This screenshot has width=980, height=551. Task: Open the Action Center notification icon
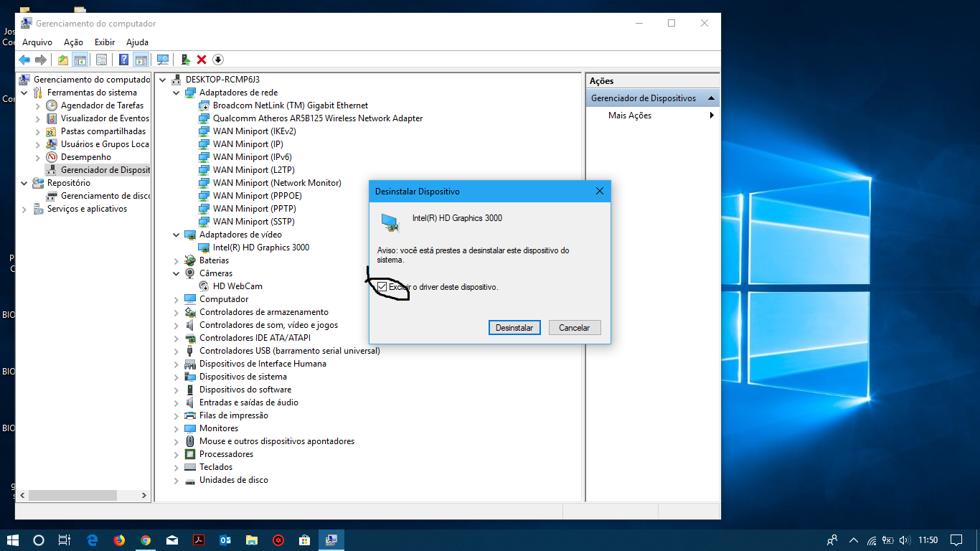(x=956, y=540)
